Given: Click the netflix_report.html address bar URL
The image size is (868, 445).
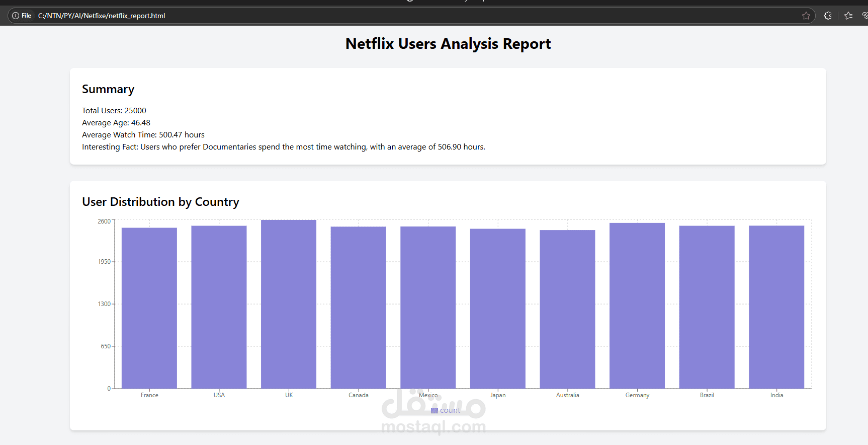Looking at the screenshot, I should [102, 16].
